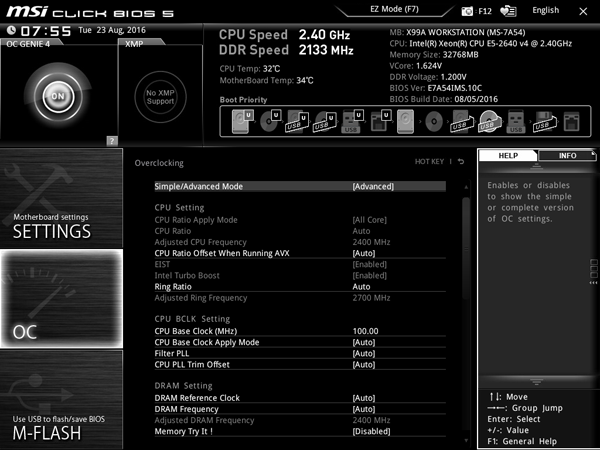This screenshot has height=450, width=600.
Task: Select the legacy USB key boot icon
Action: (516, 121)
